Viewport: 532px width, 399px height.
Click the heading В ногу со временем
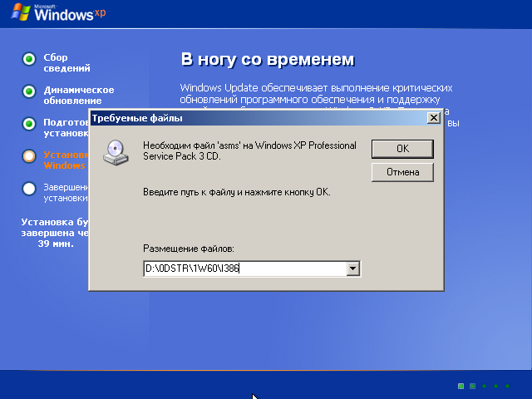(268, 60)
